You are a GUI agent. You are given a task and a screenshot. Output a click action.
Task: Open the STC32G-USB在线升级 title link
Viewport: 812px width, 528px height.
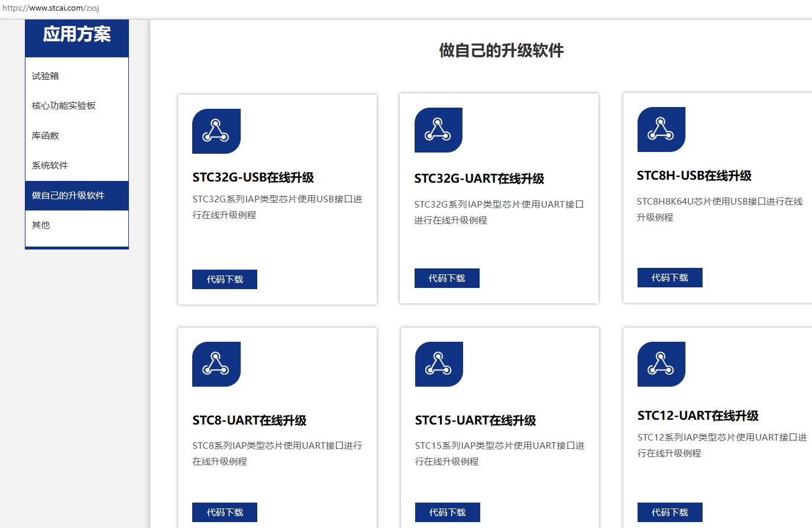click(x=253, y=177)
